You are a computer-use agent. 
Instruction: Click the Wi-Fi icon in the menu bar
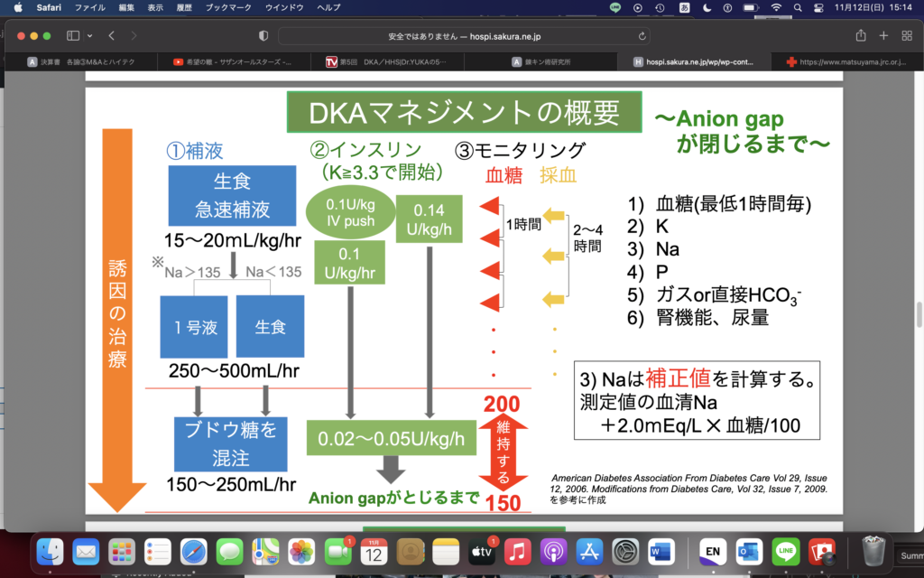click(777, 7)
